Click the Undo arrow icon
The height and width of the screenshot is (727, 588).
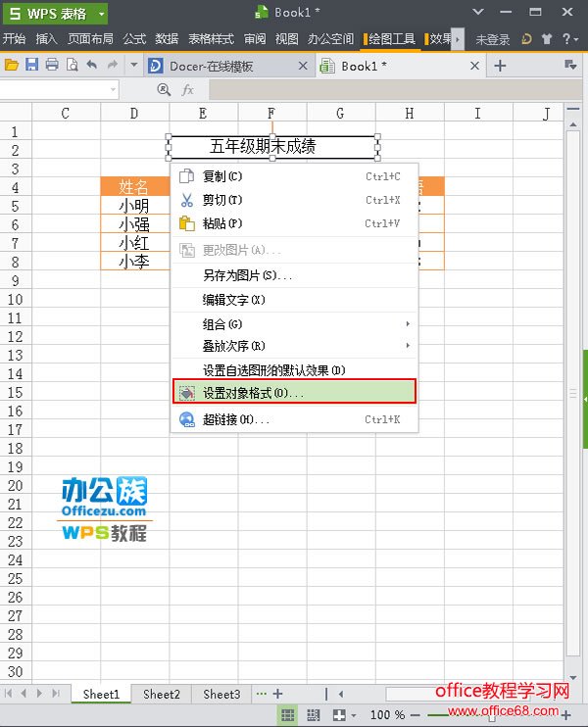(92, 65)
